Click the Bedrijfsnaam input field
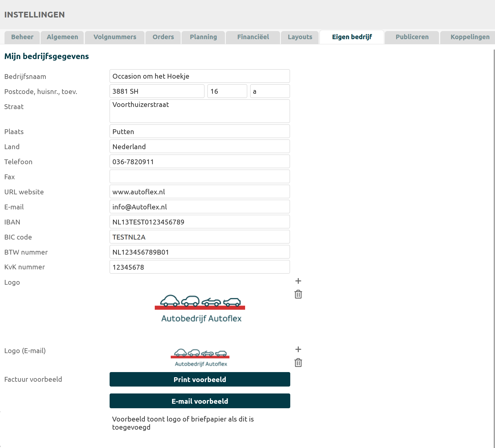Image resolution: width=495 pixels, height=448 pixels. tap(200, 76)
